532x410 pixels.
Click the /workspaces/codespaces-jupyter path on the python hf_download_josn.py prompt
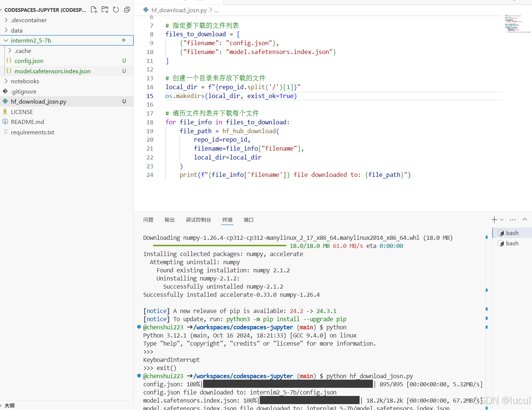pos(243,376)
